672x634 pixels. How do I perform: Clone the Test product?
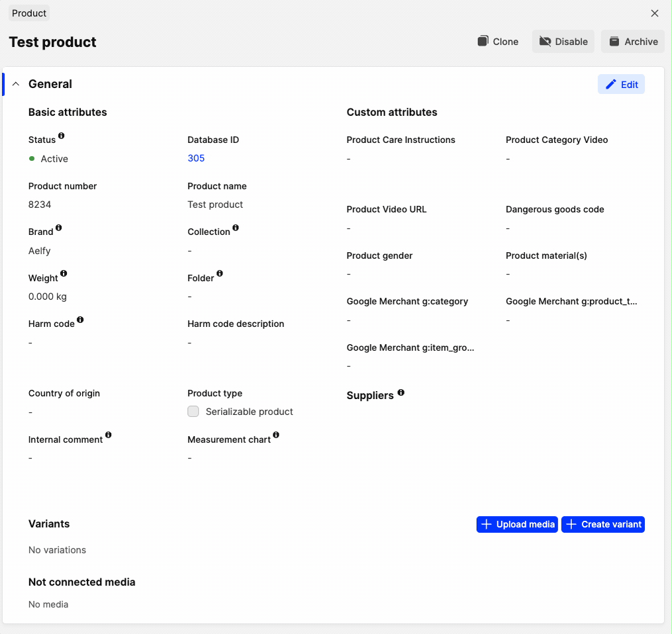coord(498,42)
